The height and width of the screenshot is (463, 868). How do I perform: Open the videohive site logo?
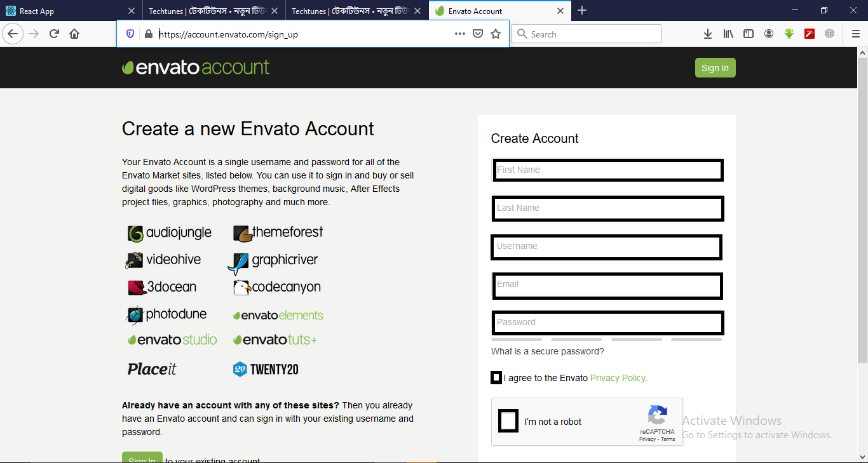pyautogui.click(x=163, y=260)
